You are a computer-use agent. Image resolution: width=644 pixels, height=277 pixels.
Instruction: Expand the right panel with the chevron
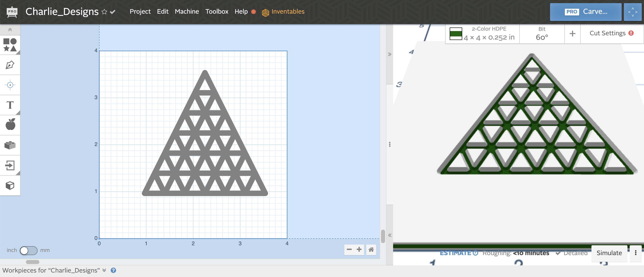pyautogui.click(x=389, y=54)
